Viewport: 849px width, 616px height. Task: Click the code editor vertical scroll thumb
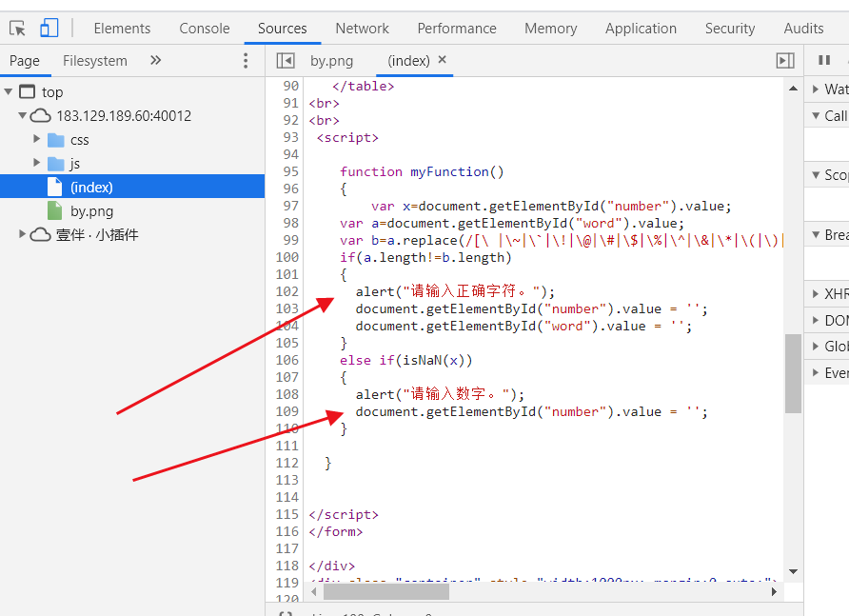(793, 374)
